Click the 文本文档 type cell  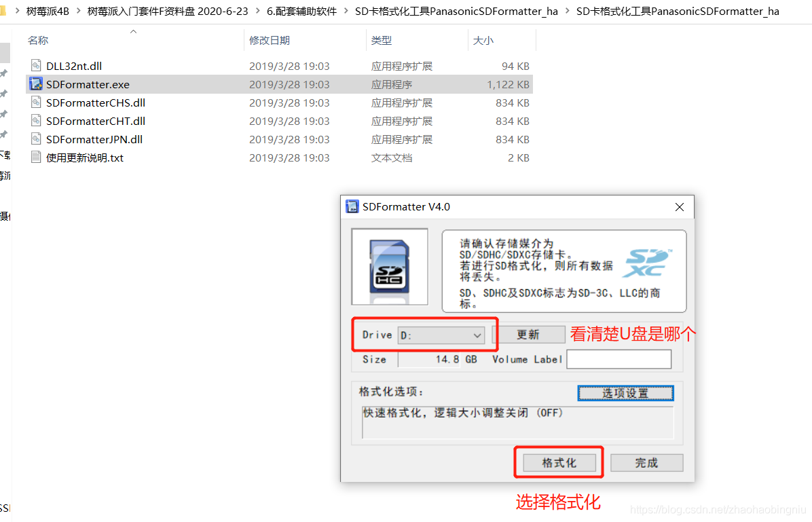click(392, 158)
